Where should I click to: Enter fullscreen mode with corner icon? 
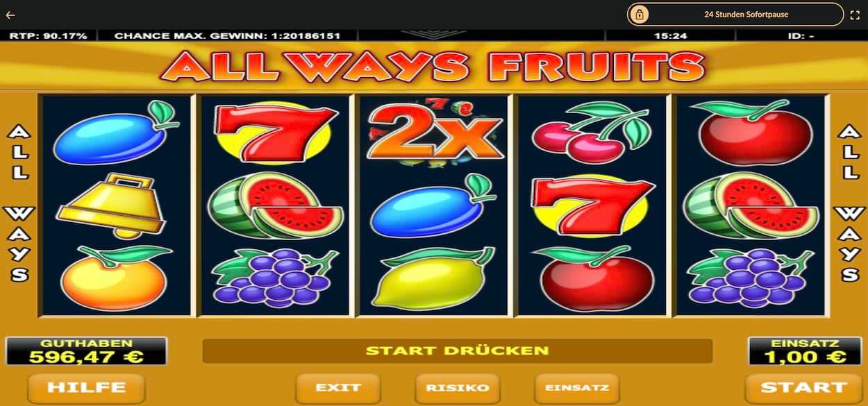point(855,15)
